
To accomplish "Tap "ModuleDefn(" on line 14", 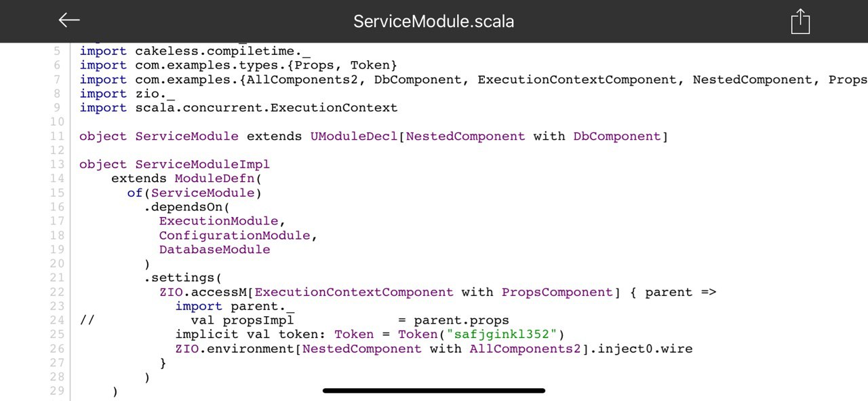I will click(x=218, y=178).
